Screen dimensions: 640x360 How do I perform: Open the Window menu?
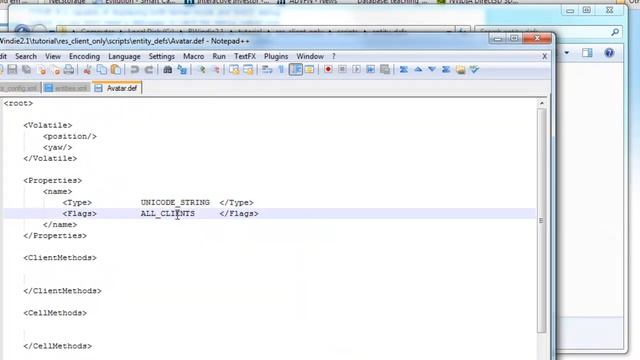(310, 56)
